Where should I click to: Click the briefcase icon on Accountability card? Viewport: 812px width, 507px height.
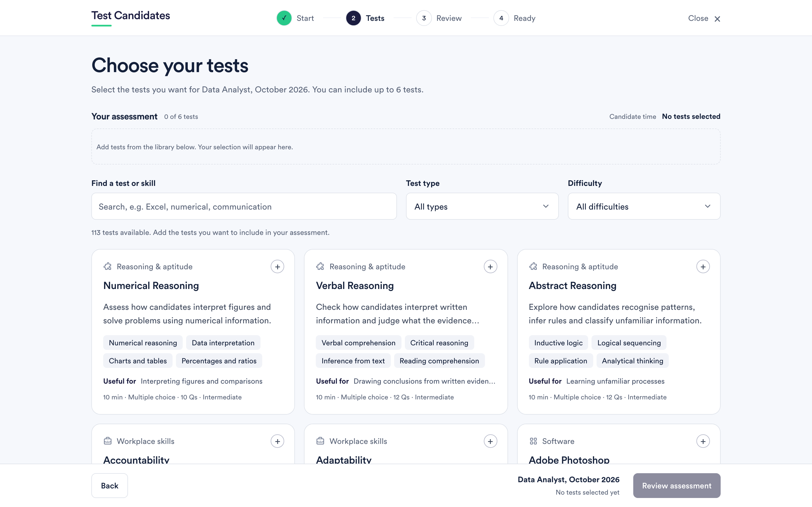tap(107, 441)
